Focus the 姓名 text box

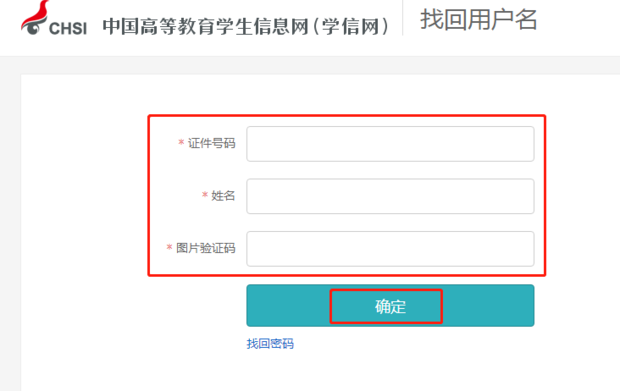point(390,196)
